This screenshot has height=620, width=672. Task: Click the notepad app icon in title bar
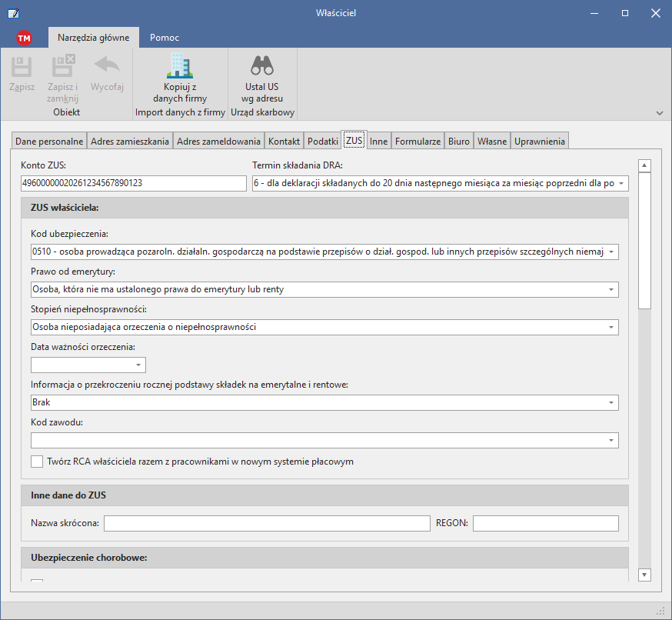tap(13, 13)
